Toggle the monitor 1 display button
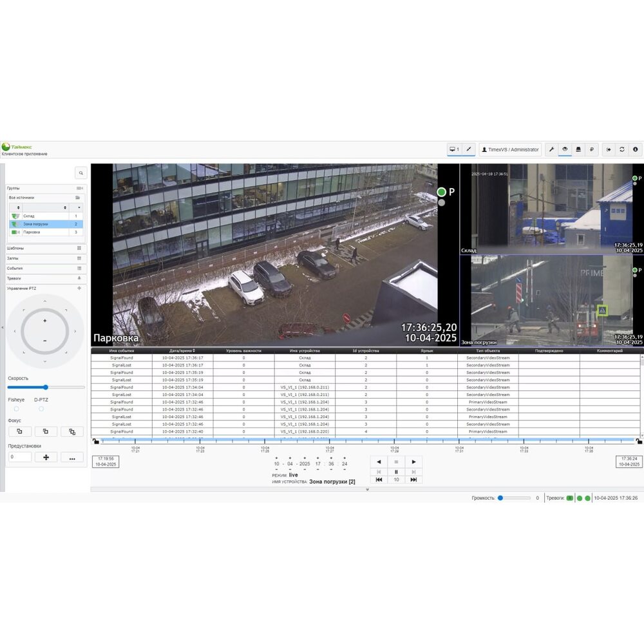This screenshot has width=644, height=644. point(454,149)
